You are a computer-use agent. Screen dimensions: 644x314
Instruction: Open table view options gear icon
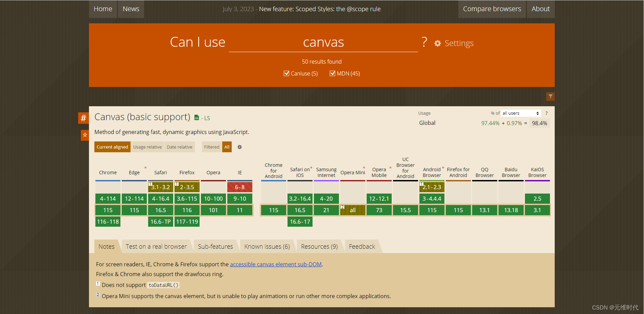tap(239, 147)
